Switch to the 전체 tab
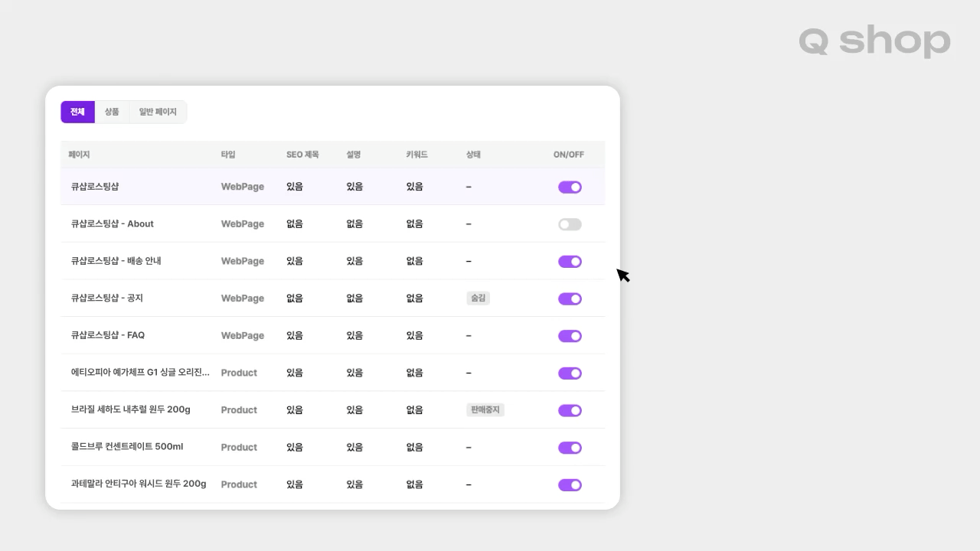The image size is (980, 551). [77, 112]
